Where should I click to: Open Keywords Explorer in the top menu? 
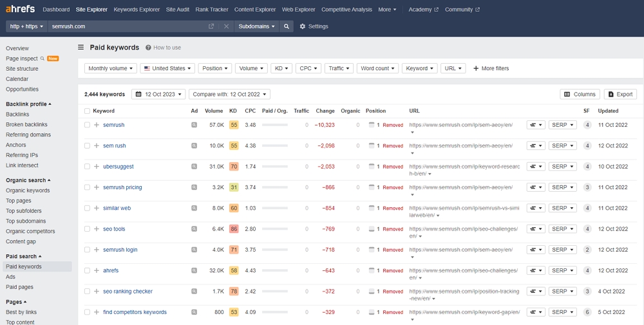[137, 10]
